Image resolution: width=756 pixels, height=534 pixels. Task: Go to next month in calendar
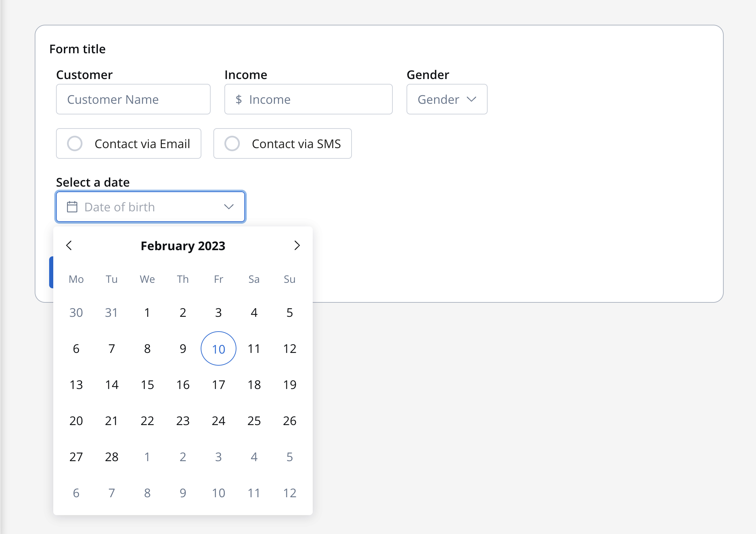[297, 245]
